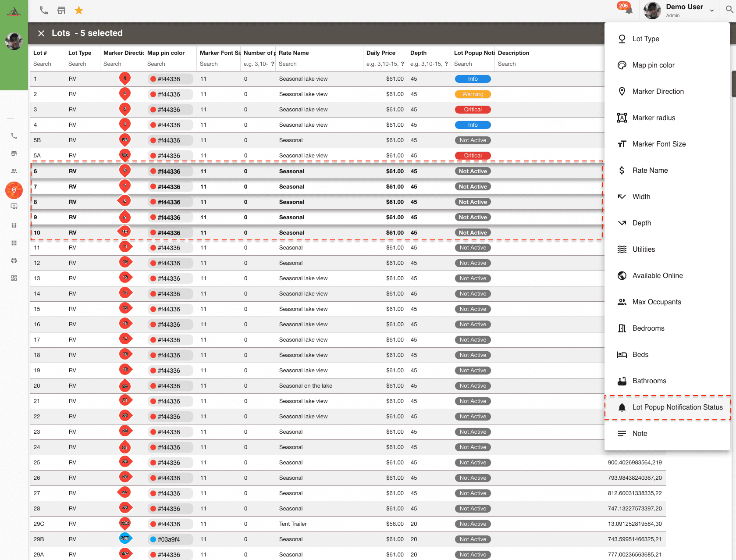Select Marker radius menu entry
736x560 pixels.
tap(667, 118)
